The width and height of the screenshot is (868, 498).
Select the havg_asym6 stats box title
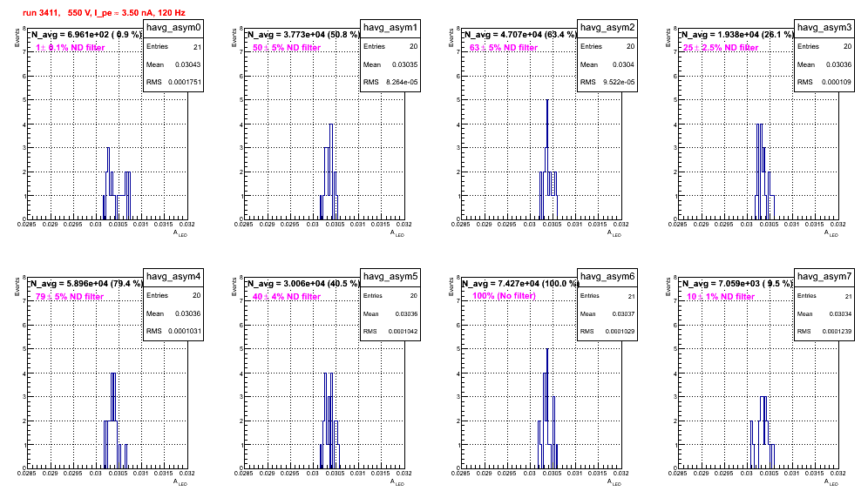(x=607, y=277)
